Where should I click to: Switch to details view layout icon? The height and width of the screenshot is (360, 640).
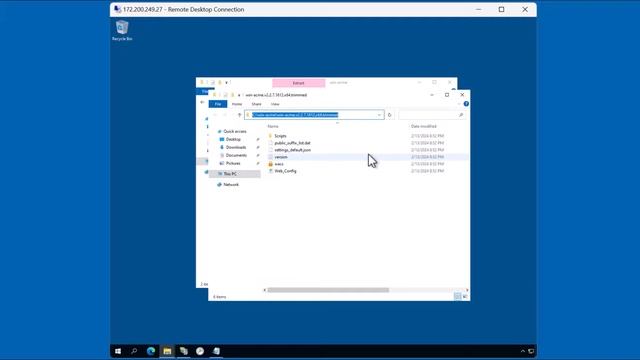click(458, 296)
